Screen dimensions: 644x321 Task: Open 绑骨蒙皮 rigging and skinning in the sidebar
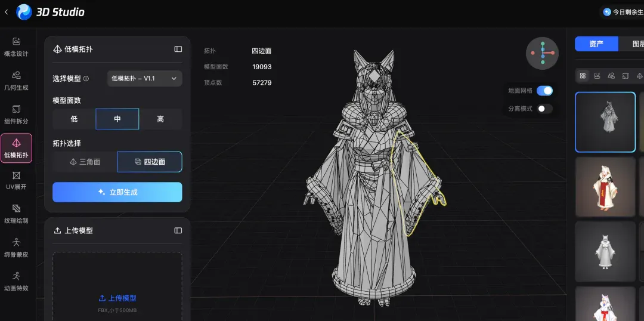click(x=16, y=248)
